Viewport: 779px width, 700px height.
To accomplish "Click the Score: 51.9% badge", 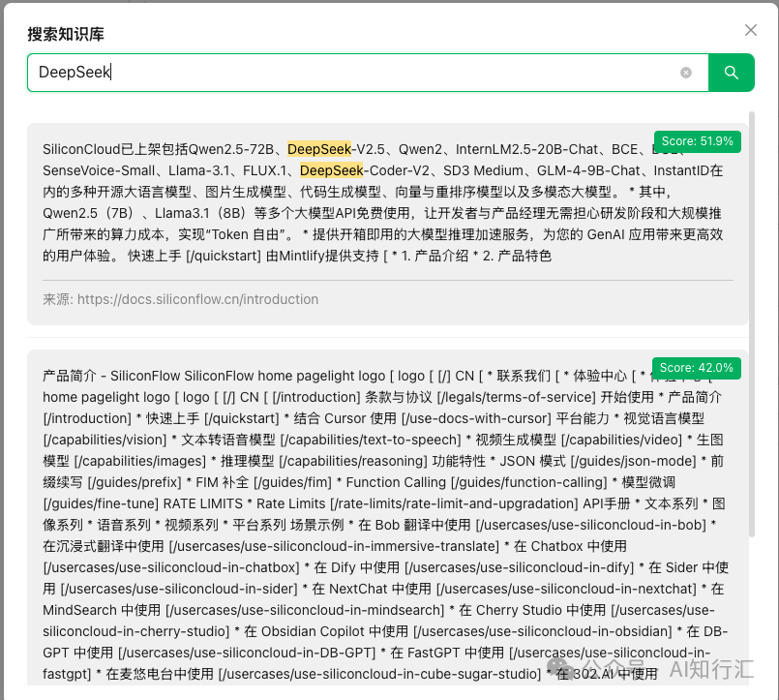I will point(698,141).
